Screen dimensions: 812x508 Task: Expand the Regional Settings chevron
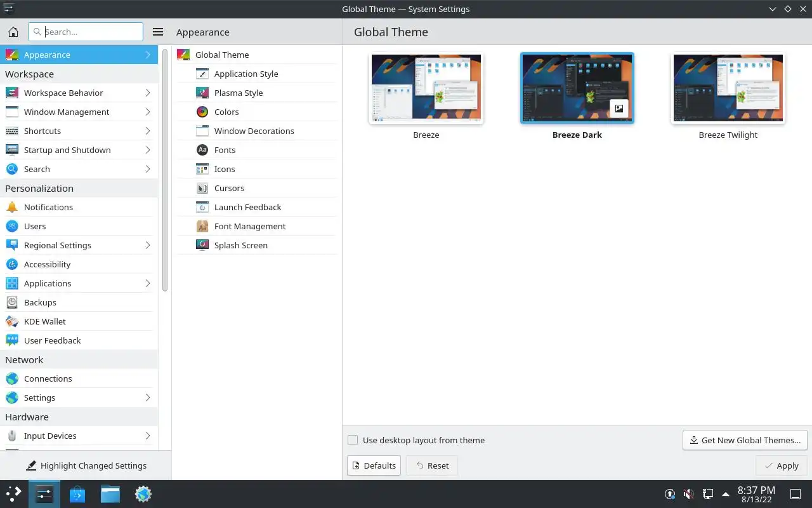[x=148, y=245]
